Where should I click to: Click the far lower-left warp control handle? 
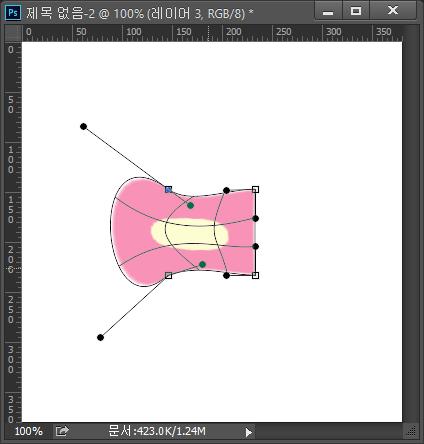pos(100,337)
